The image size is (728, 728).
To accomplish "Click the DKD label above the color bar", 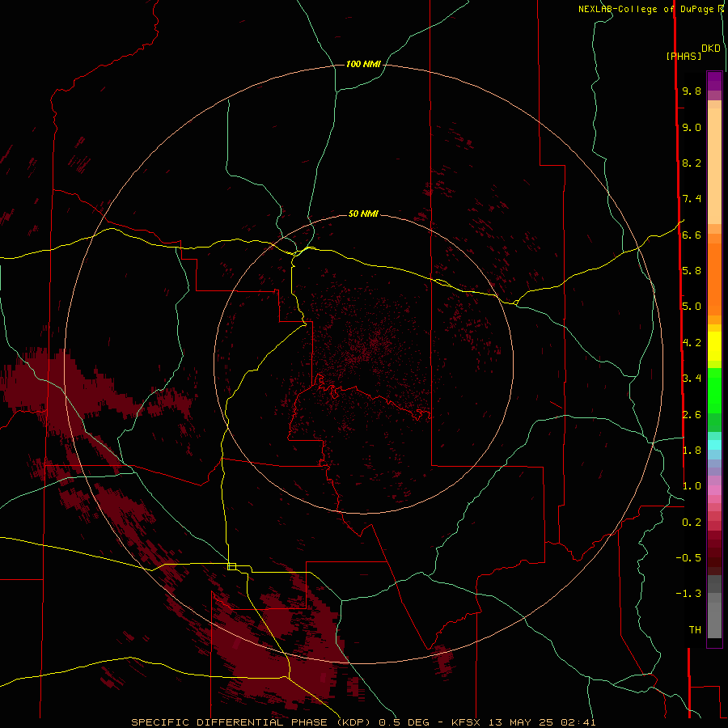I will tap(711, 49).
